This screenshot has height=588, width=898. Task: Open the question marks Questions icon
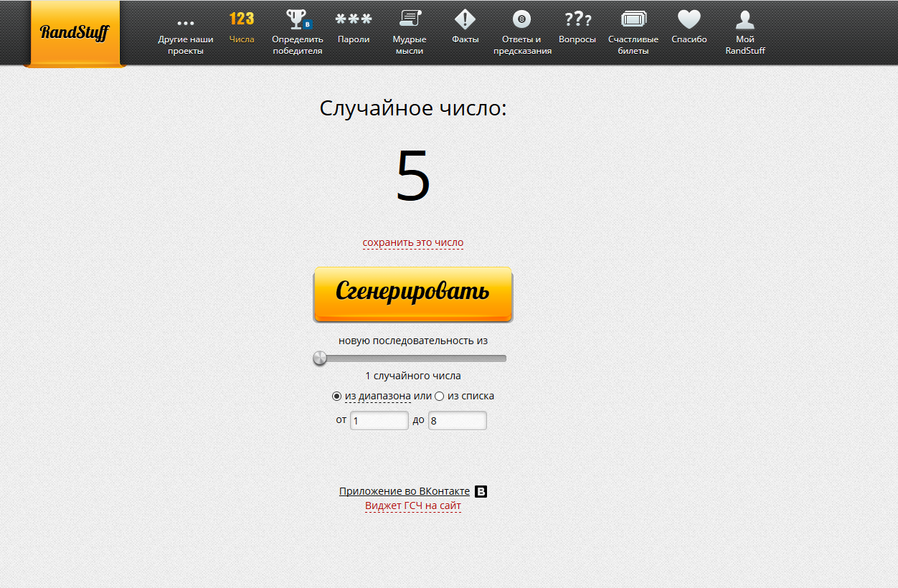coord(577,19)
